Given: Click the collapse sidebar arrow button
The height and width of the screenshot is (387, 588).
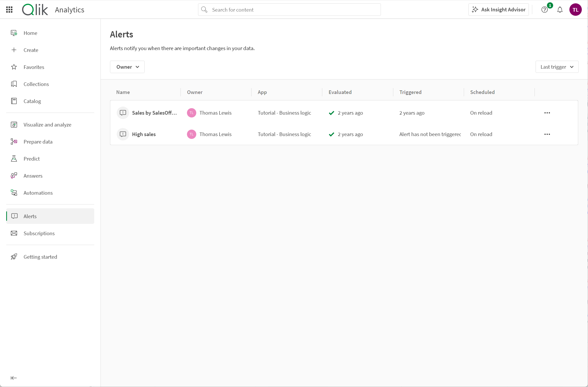Looking at the screenshot, I should coord(13,378).
